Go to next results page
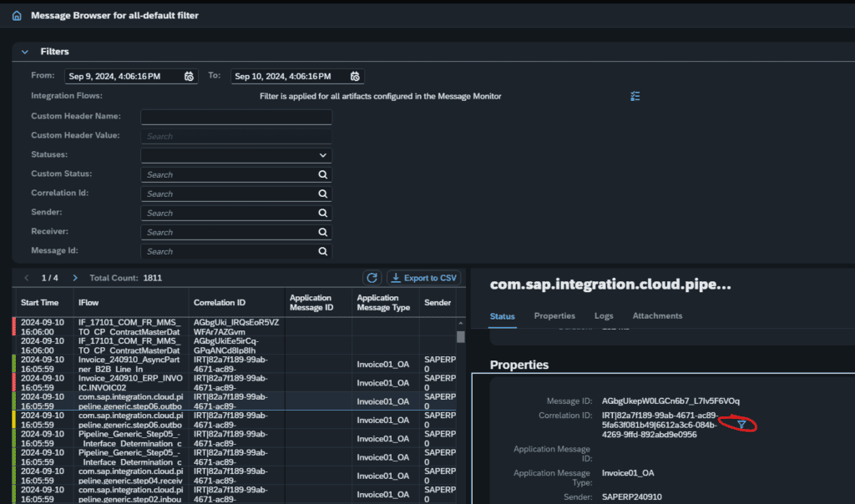The image size is (855, 504). click(x=74, y=278)
